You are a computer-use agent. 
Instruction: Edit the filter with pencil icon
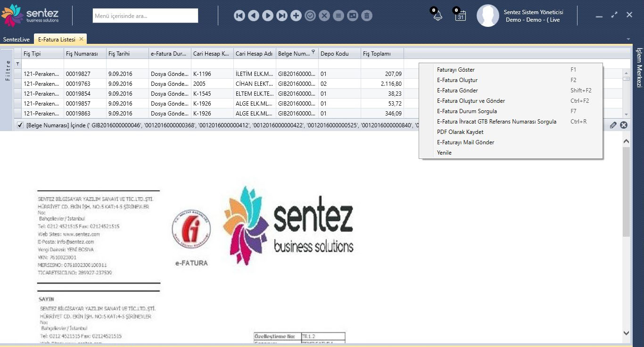tap(613, 125)
